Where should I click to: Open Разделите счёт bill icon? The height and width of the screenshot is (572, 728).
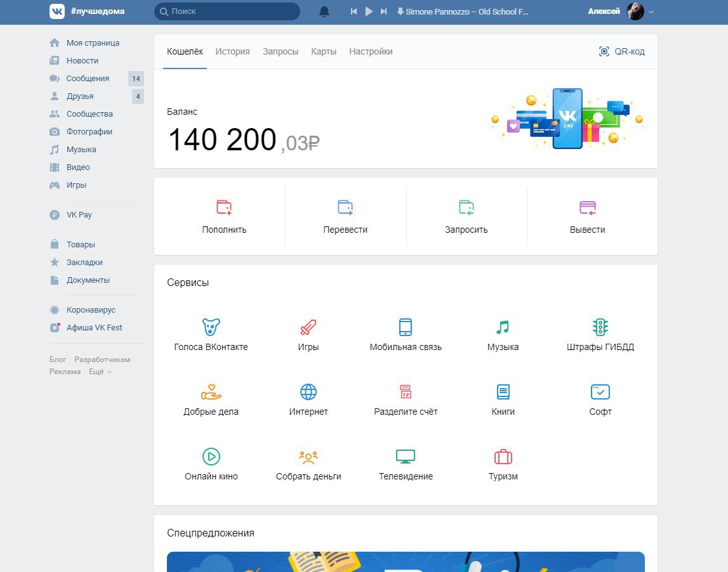406,392
